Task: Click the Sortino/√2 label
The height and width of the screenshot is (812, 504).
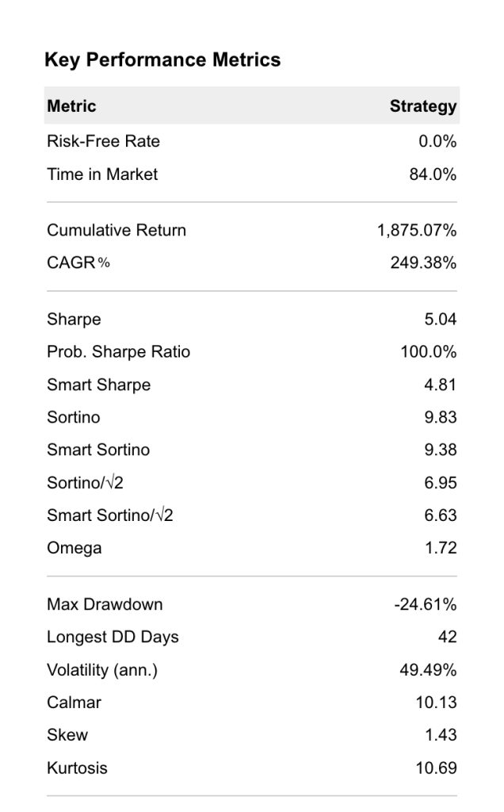Action: pos(85,483)
